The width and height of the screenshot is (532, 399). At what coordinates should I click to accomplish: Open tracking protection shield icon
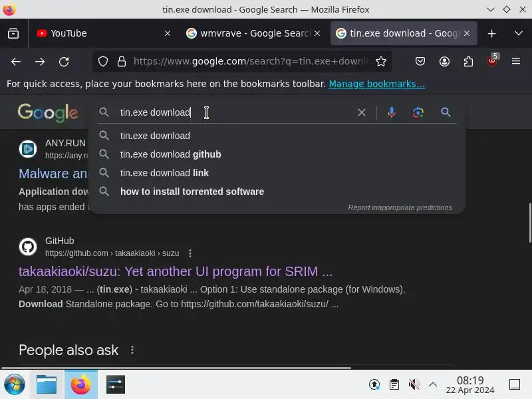(103, 61)
